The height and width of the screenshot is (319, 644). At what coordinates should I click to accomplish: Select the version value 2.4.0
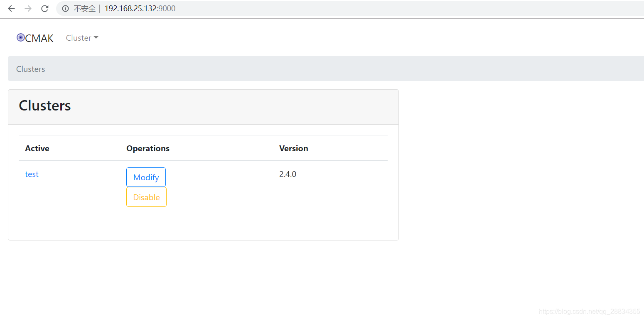[x=288, y=174]
